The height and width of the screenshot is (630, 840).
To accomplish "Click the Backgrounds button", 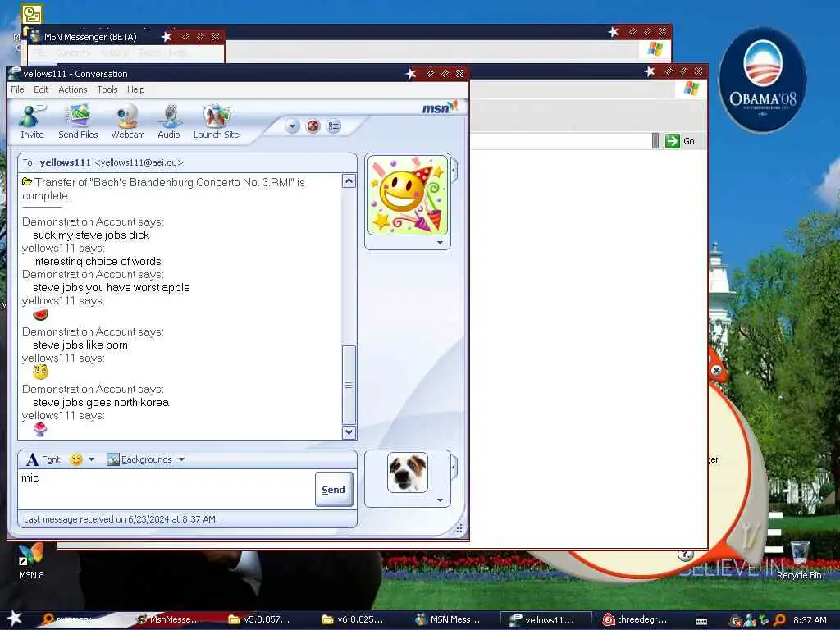I will click(x=139, y=459).
